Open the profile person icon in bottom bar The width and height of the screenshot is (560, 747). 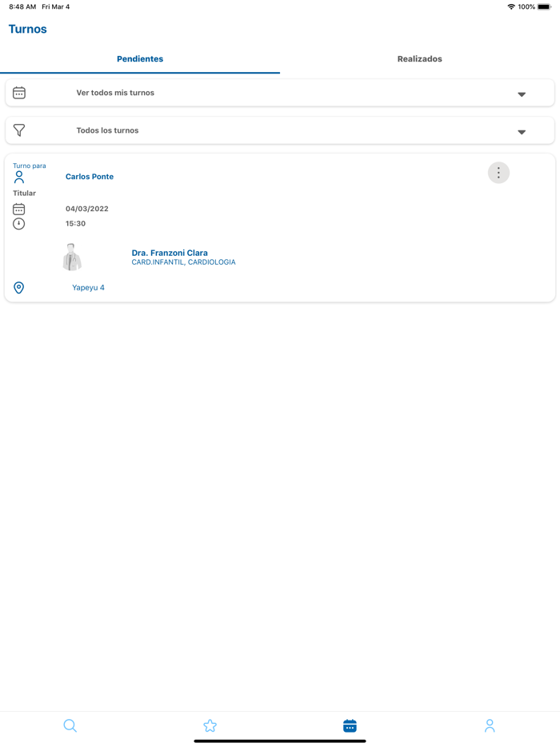pos(490,725)
